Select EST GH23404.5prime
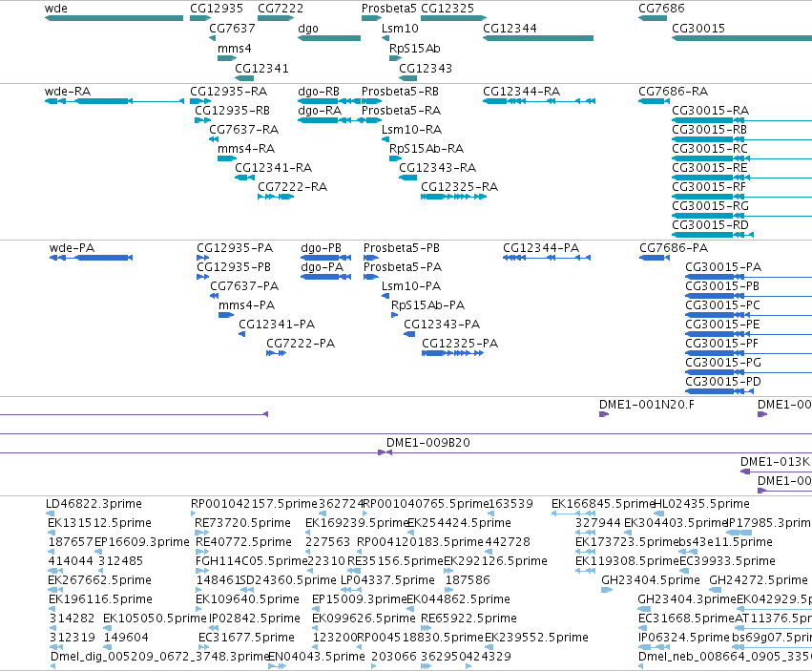Image resolution: width=812 pixels, height=671 pixels. (651, 579)
